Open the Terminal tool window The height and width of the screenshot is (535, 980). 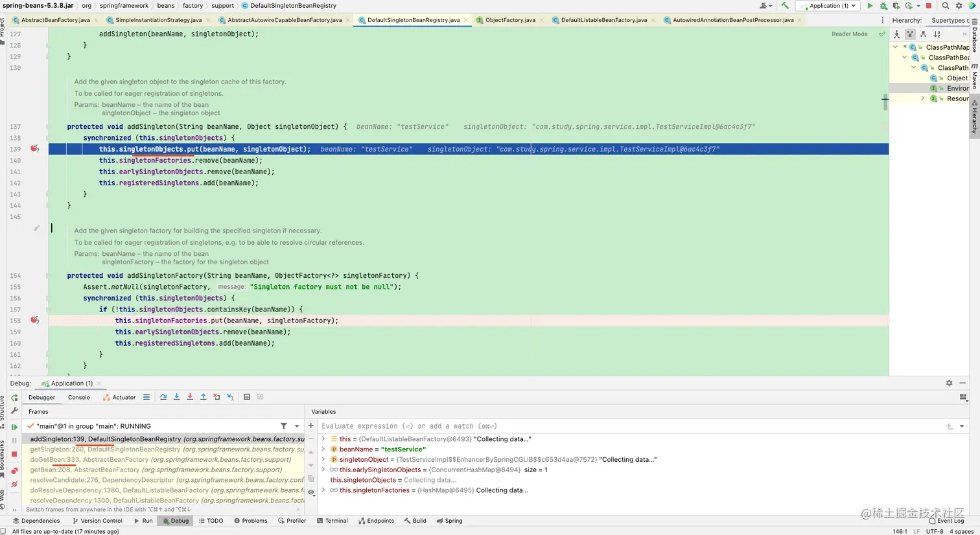[x=332, y=521]
